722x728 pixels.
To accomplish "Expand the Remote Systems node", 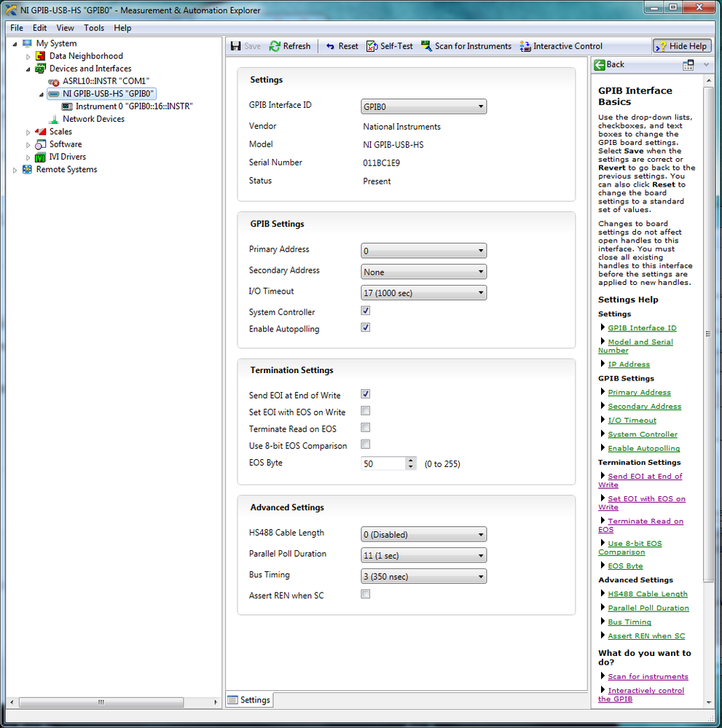I will coord(15,170).
